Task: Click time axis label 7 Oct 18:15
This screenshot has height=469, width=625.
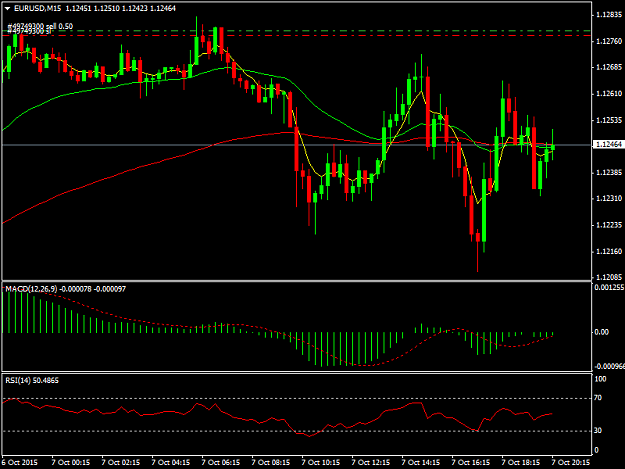Action: click(521, 463)
